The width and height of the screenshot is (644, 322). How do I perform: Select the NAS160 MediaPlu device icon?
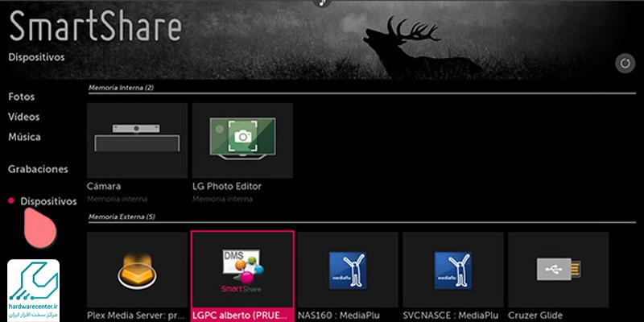(348, 270)
